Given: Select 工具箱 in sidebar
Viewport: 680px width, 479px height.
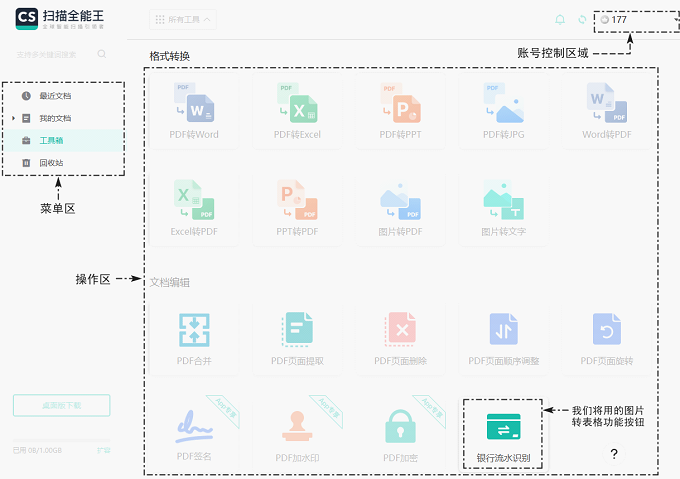Looking at the screenshot, I should (x=64, y=140).
